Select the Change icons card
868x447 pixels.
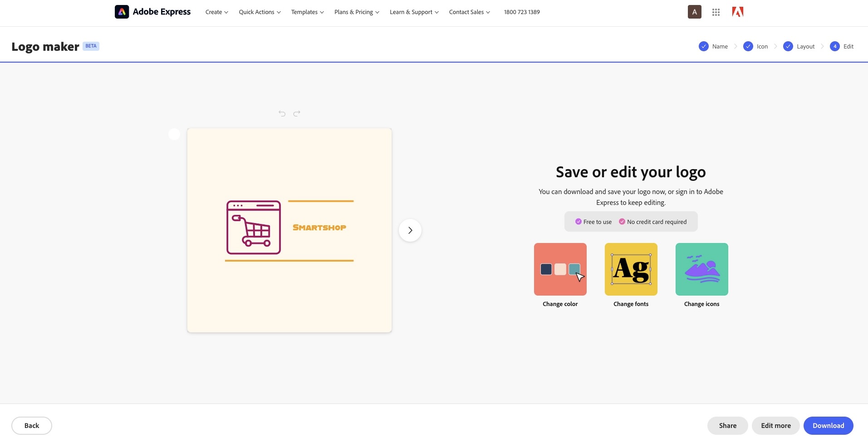coord(701,269)
